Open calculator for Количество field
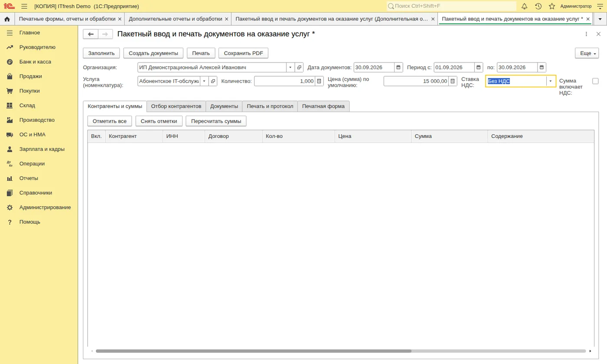 (x=319, y=81)
